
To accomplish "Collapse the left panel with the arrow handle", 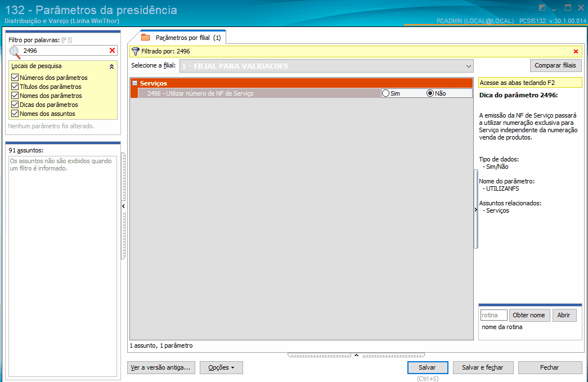I will tap(123, 206).
